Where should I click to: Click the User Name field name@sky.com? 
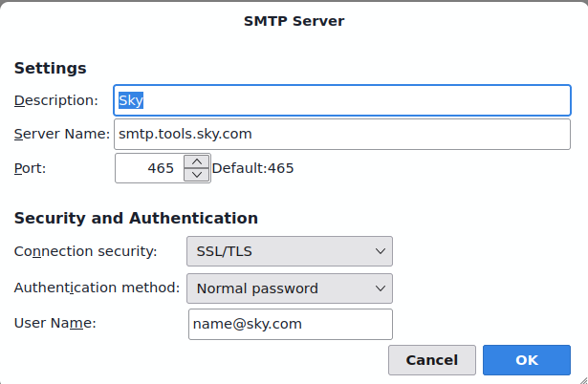pos(291,324)
